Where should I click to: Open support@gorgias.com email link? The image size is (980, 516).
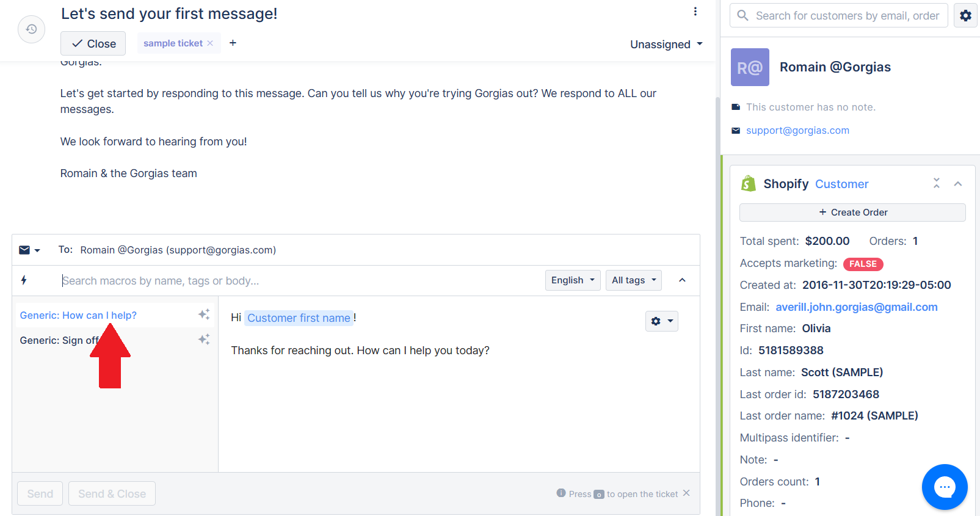click(x=797, y=130)
